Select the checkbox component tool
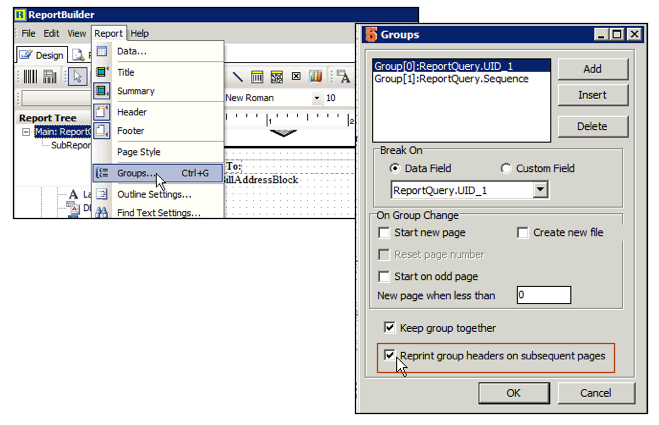659x425 pixels. click(x=296, y=76)
